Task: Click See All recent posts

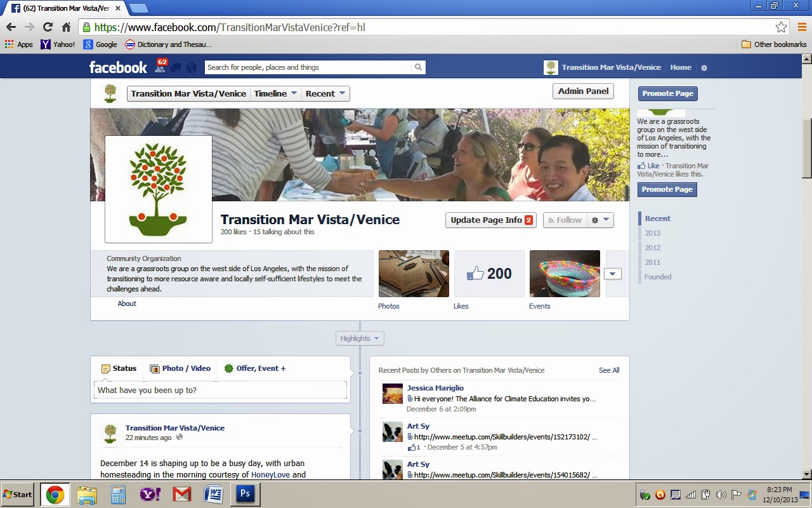Action: tap(609, 370)
